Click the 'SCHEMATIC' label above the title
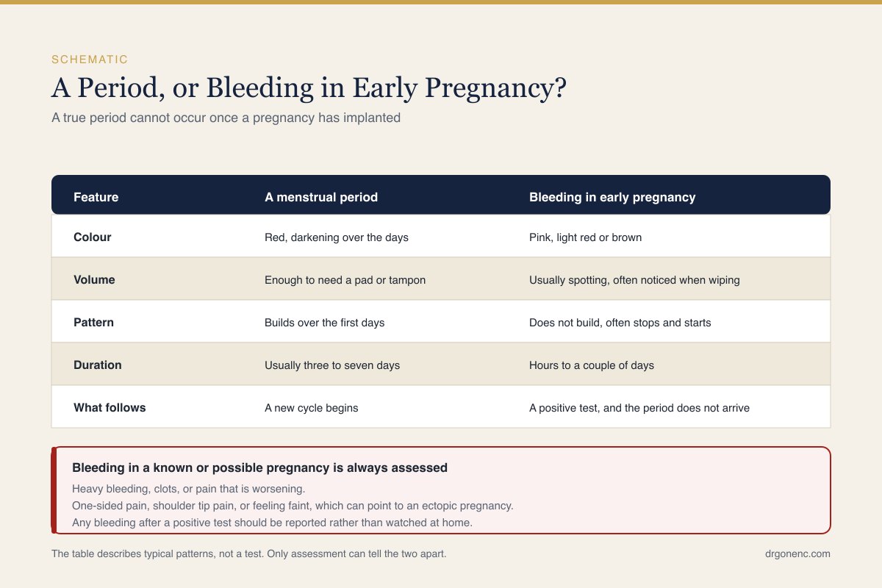This screenshot has width=882, height=588. (90, 60)
